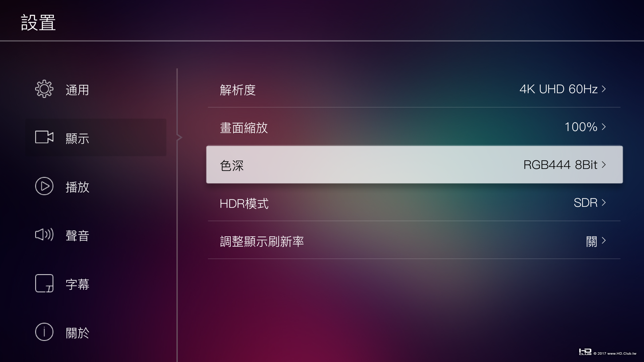Click the info icon for 關於
Image resolution: width=644 pixels, height=362 pixels.
(44, 332)
